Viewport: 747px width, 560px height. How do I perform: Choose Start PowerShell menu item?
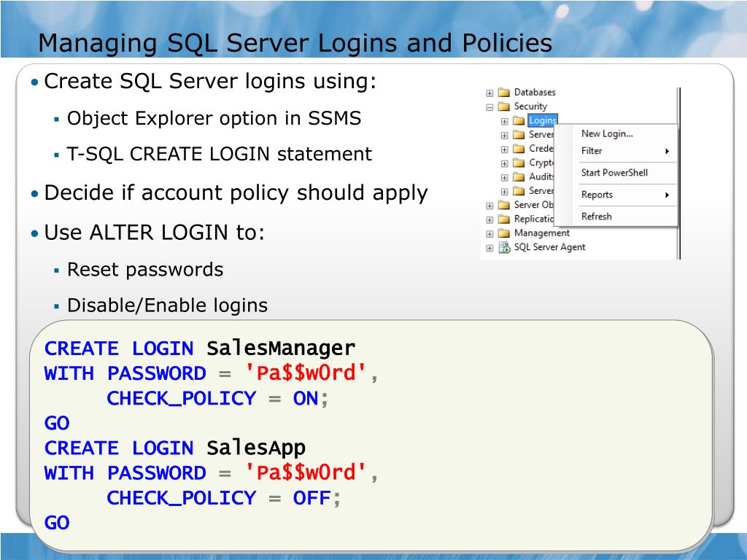[x=614, y=173]
